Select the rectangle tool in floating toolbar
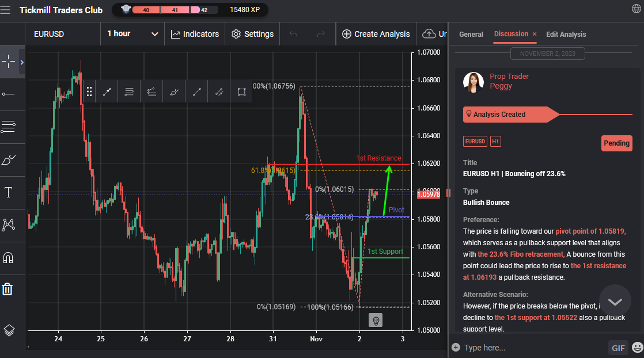Screen dimensions: 644x358 click(x=241, y=92)
